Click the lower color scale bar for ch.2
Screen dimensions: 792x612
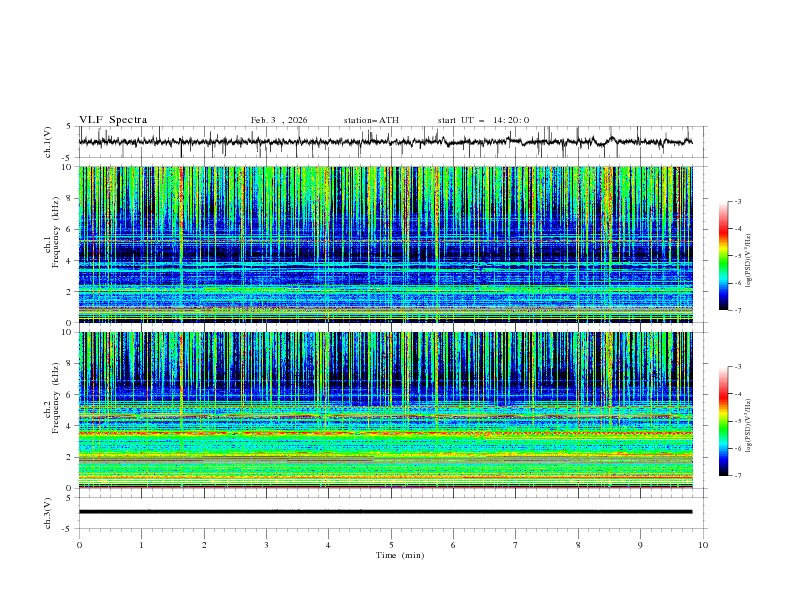(723, 421)
